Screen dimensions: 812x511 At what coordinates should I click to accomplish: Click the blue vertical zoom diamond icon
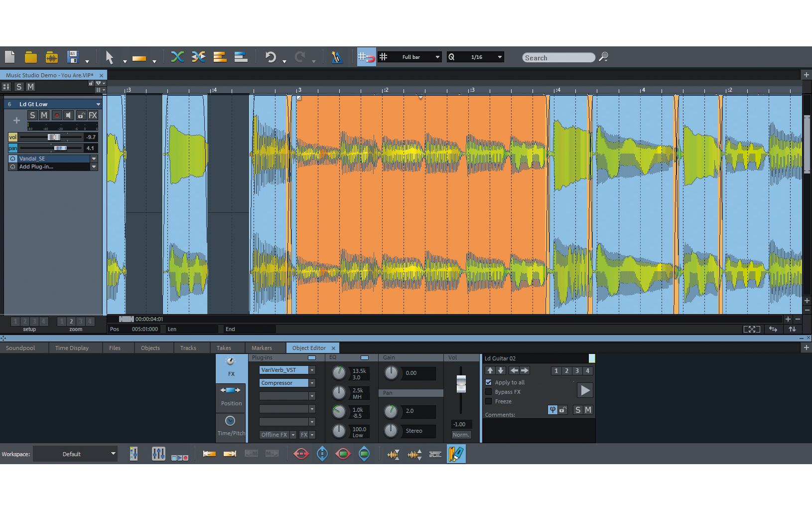pos(322,454)
